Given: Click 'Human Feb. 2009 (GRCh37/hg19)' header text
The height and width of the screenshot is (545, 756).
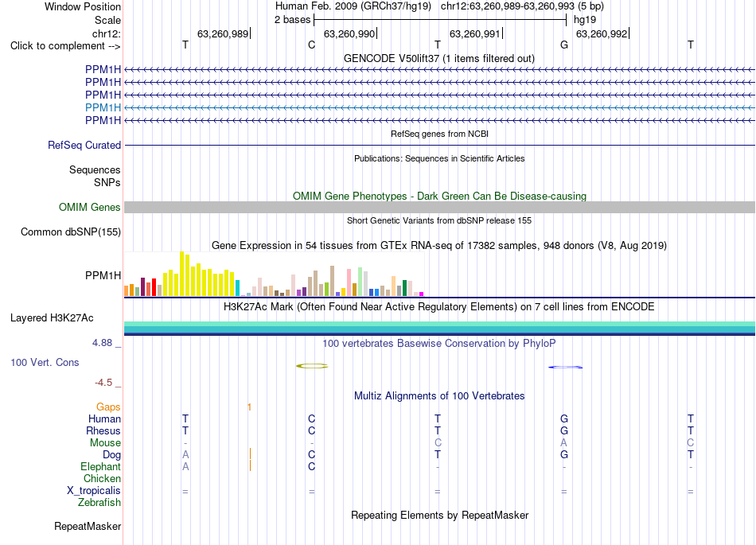Looking at the screenshot, I should (x=353, y=6).
